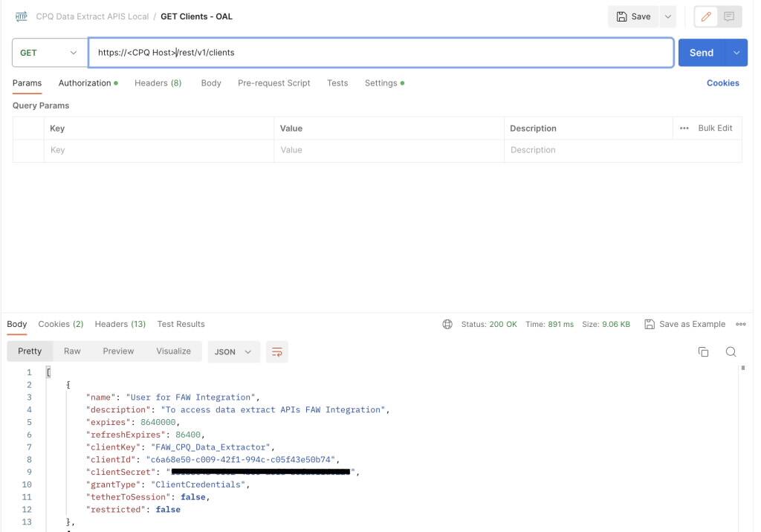Select the Raw response view tab
The height and width of the screenshot is (532, 761).
pyautogui.click(x=72, y=351)
